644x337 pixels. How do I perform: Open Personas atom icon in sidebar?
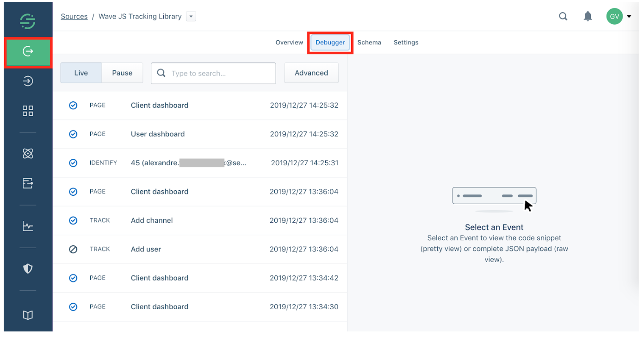click(x=28, y=153)
